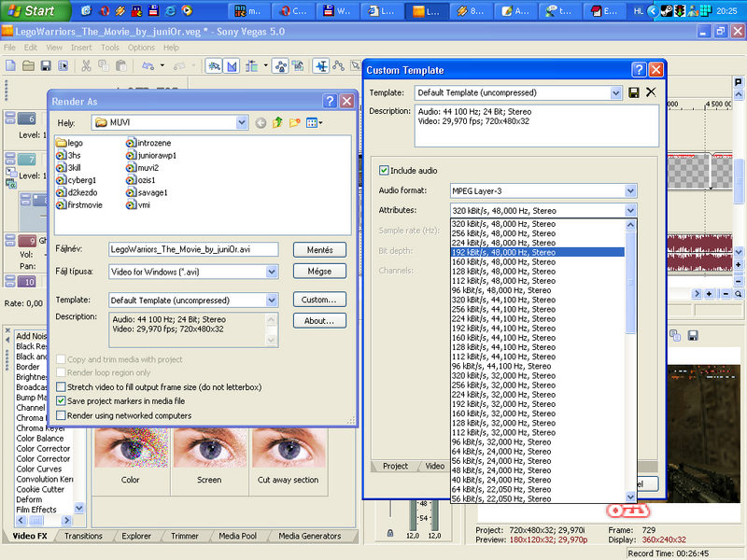Screen dimensions: 747x560
Task: Click the Up One Level folder icon in Render As
Action: tap(277, 123)
